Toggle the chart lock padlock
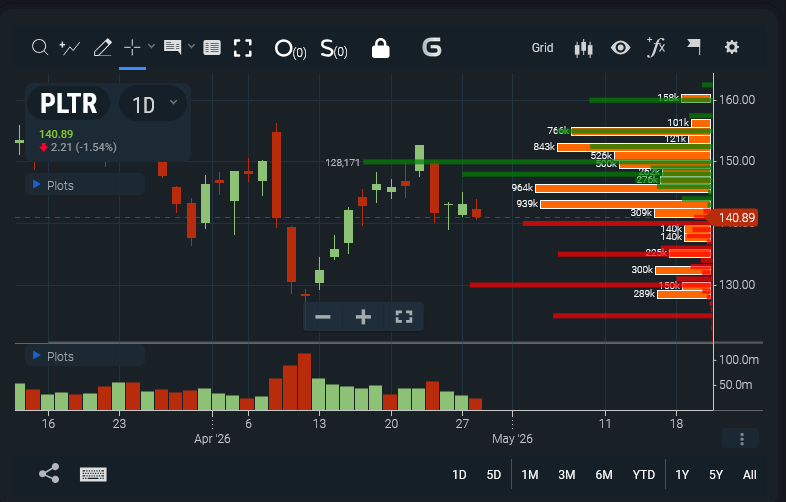The image size is (786, 502). tap(380, 48)
